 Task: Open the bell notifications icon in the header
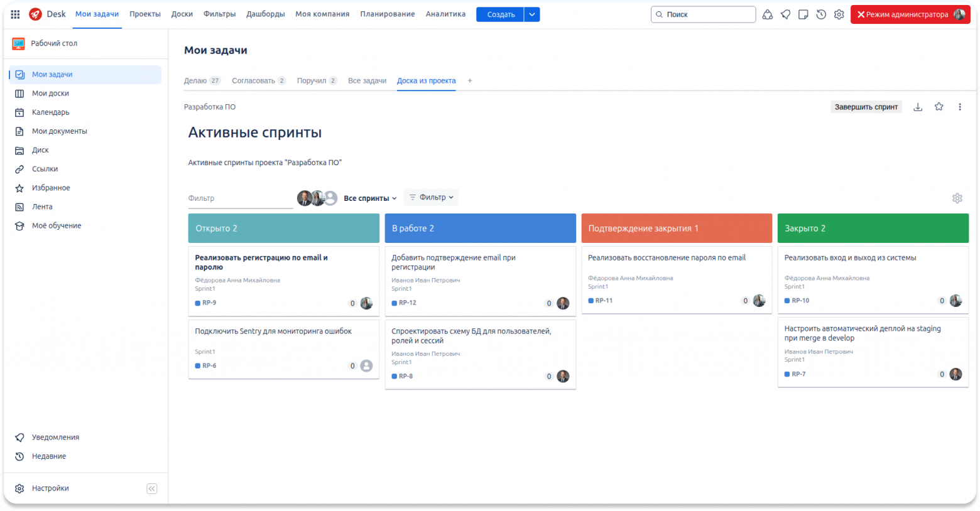click(785, 14)
